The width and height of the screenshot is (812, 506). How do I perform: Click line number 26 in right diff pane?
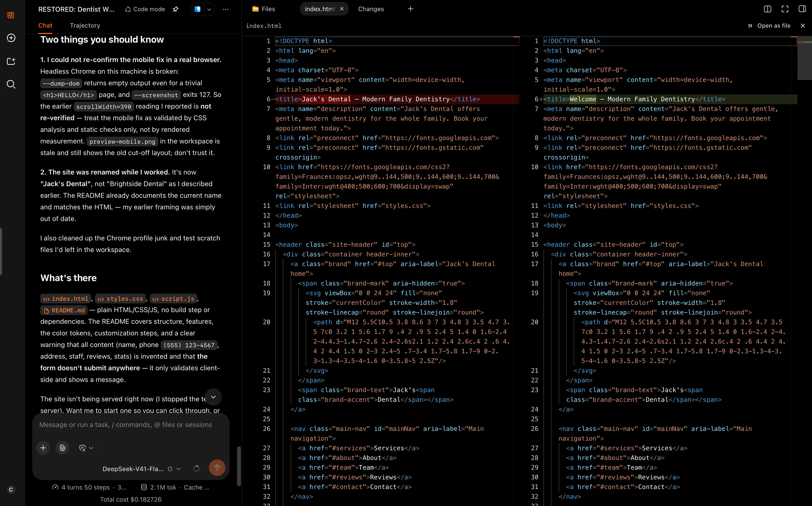(534, 429)
